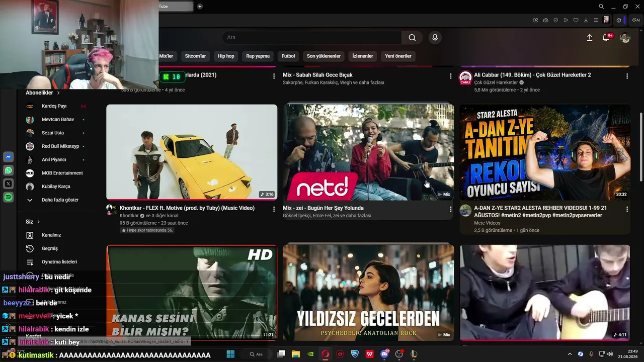
Task: Open the Opera extensions cube icon
Action: point(619,20)
